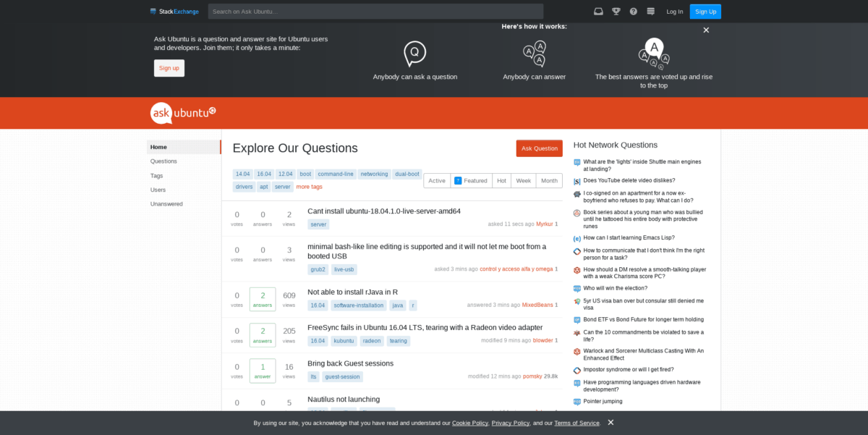Click site icon beside YouTube video dislikes question
This screenshot has width=868, height=435.
(576, 181)
